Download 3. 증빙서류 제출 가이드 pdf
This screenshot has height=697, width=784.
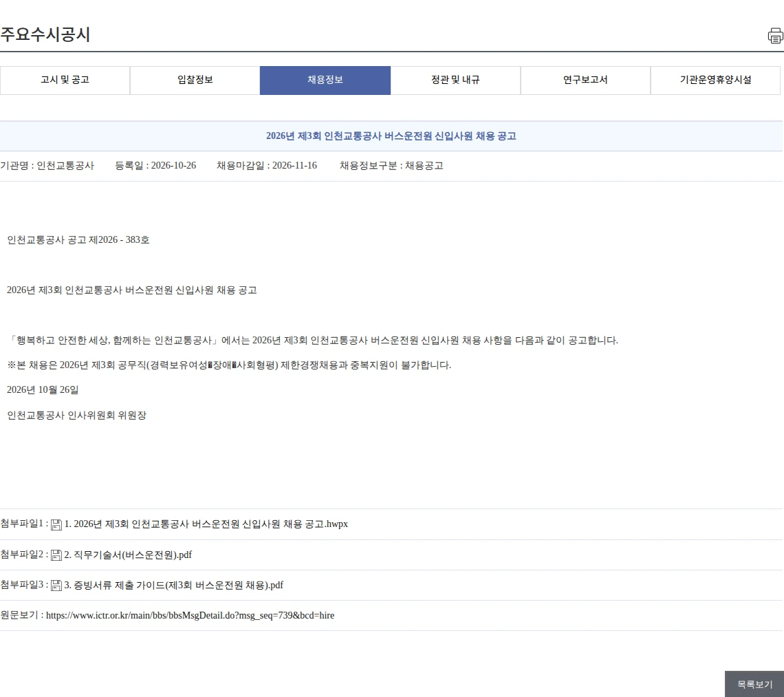coord(173,585)
